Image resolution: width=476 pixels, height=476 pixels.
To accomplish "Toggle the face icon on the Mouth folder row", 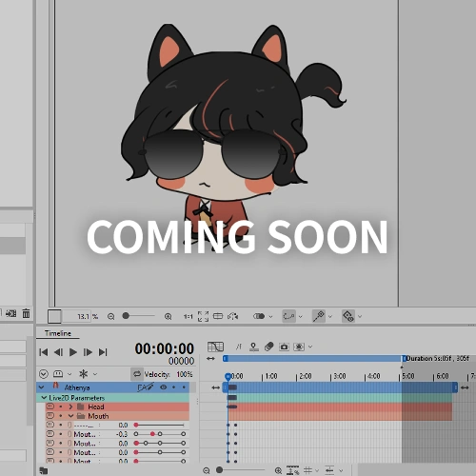I will coord(50,415).
